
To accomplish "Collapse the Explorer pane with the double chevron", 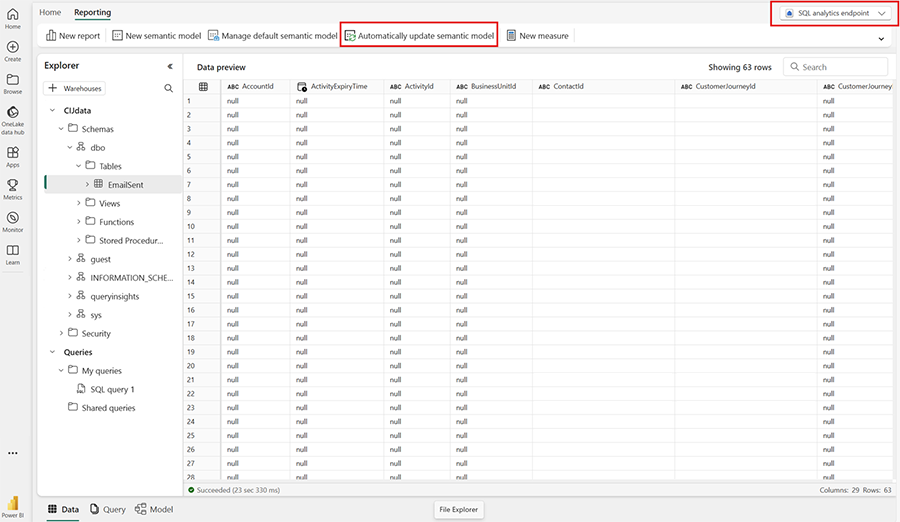I will pos(170,66).
